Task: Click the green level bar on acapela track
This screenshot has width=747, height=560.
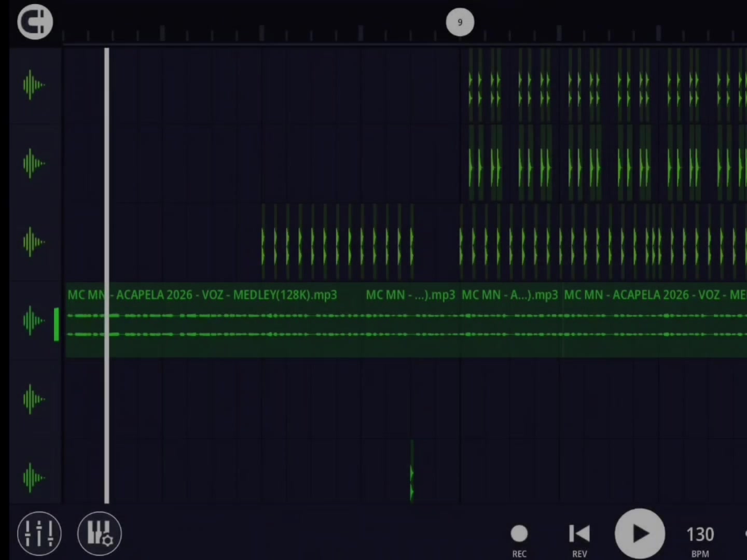Action: (x=57, y=325)
